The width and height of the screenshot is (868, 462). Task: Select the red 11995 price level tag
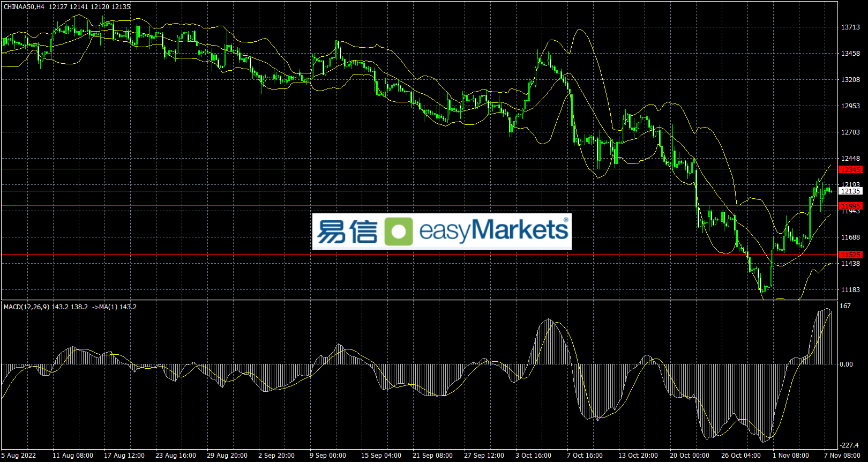point(850,206)
